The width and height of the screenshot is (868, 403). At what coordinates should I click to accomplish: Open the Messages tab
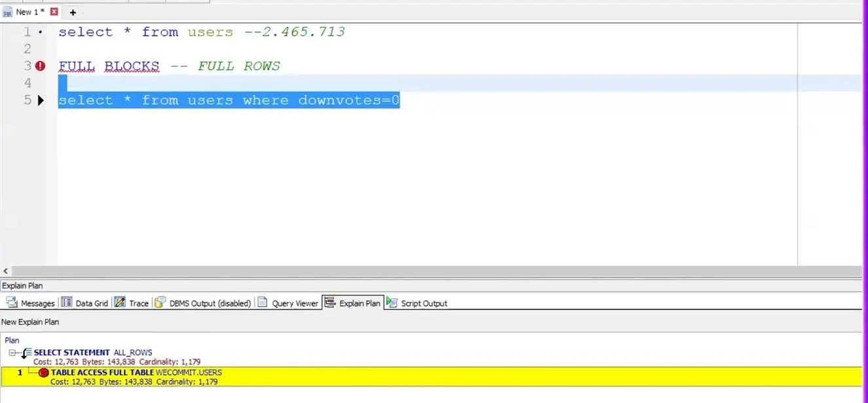coord(31,303)
